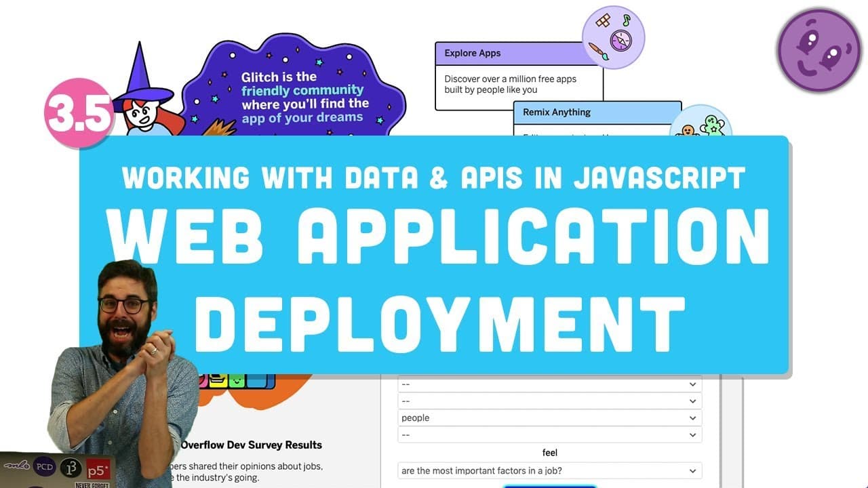Open the "--" dropdown directly above "people"

pos(549,401)
